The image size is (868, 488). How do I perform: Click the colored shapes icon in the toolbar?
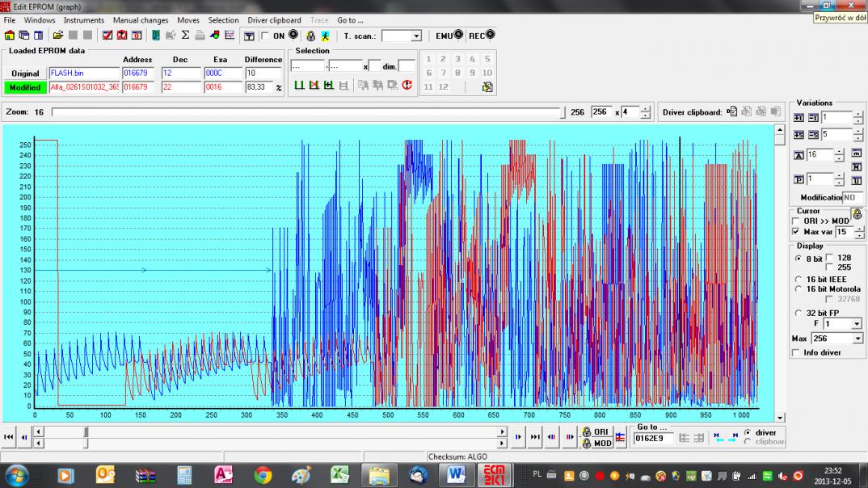(x=215, y=36)
